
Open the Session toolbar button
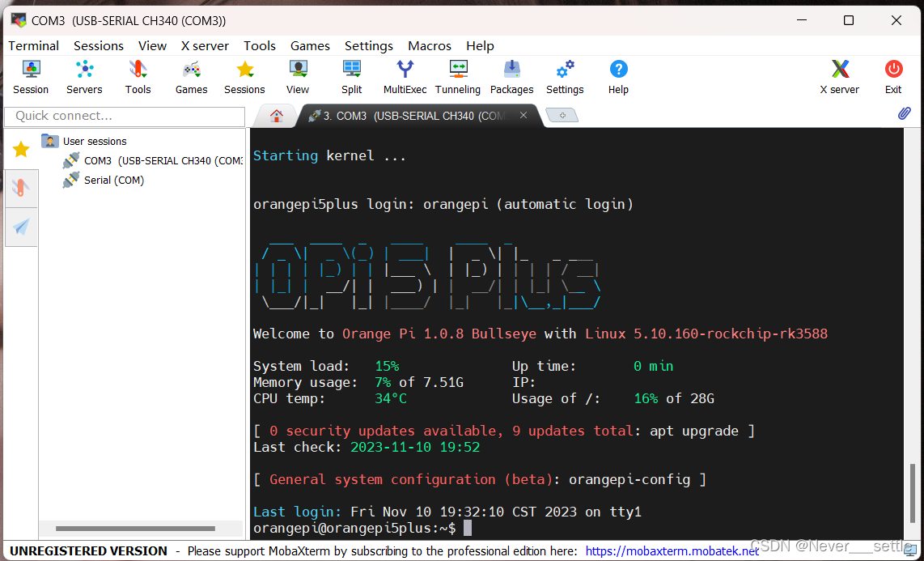(x=31, y=77)
